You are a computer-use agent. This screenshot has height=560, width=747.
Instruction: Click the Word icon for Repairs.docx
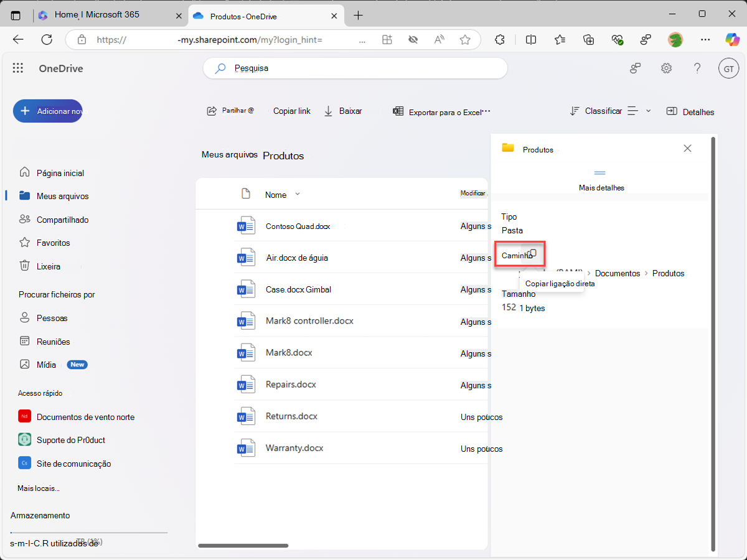(x=246, y=385)
